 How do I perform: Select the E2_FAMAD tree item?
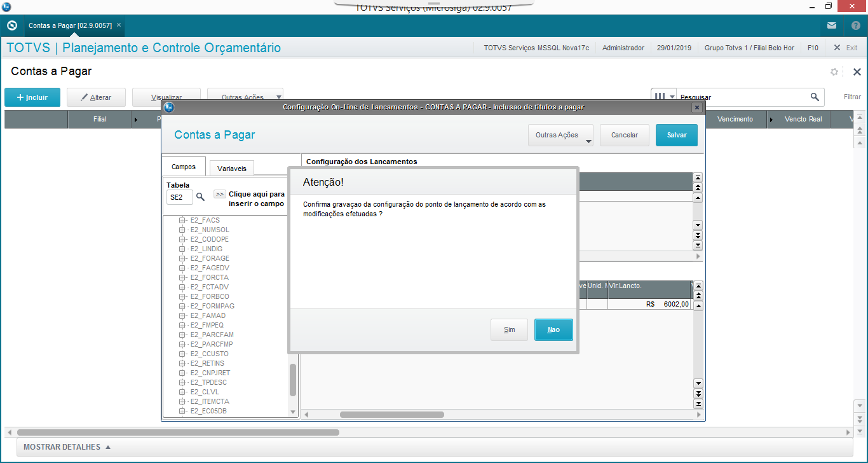click(208, 315)
